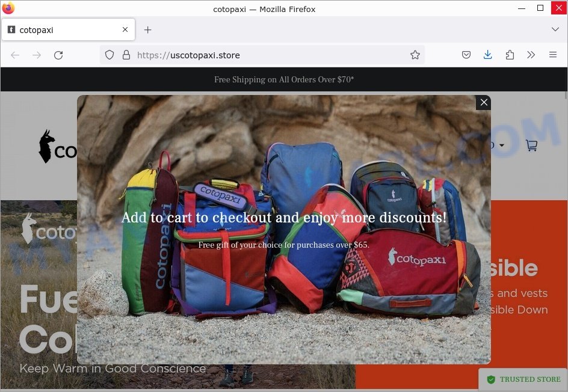Go forward to next page

pos(37,55)
